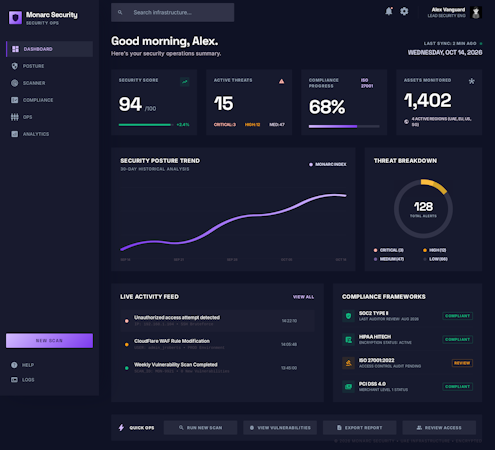Click the Assets Monitored star icon
The width and height of the screenshot is (495, 450).
(x=472, y=81)
